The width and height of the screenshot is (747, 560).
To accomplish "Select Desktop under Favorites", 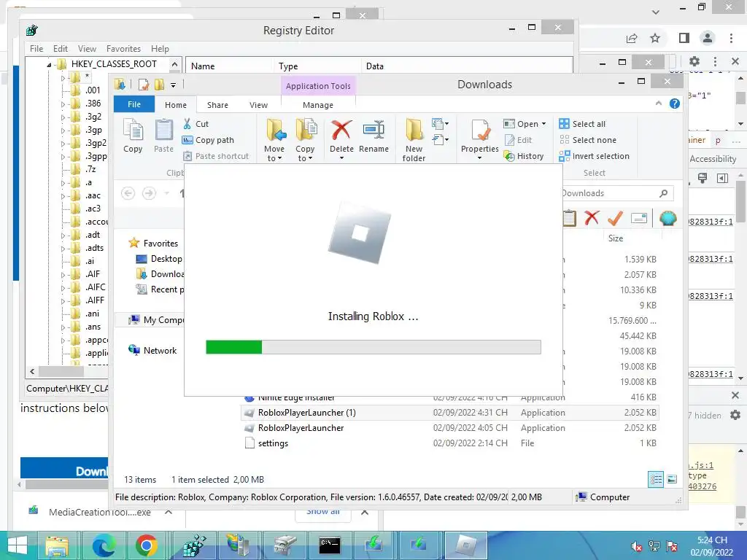I will click(160, 259).
